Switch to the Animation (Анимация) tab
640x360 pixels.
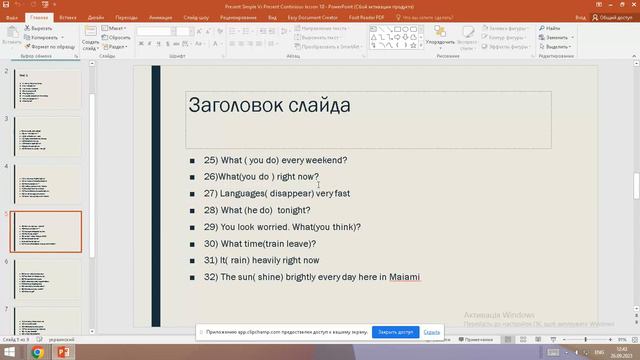point(160,18)
